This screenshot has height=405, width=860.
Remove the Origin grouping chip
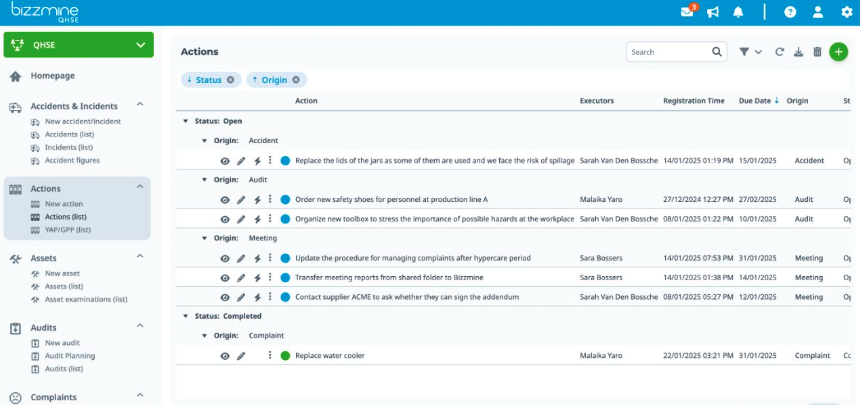297,80
